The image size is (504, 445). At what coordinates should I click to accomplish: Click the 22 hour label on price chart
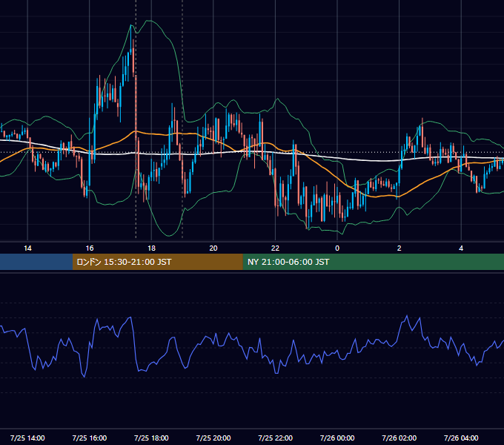coord(275,248)
